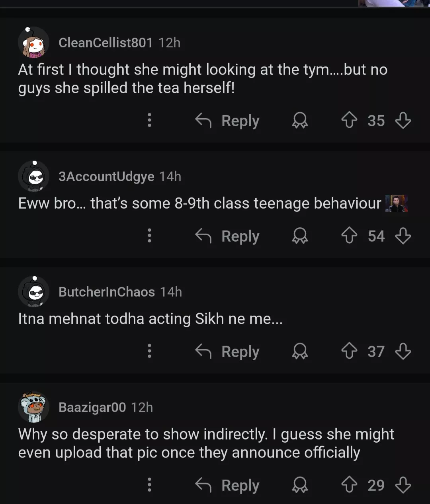Image resolution: width=430 pixels, height=504 pixels.
Task: Upvote Baazigar00's comment
Action: point(349,485)
